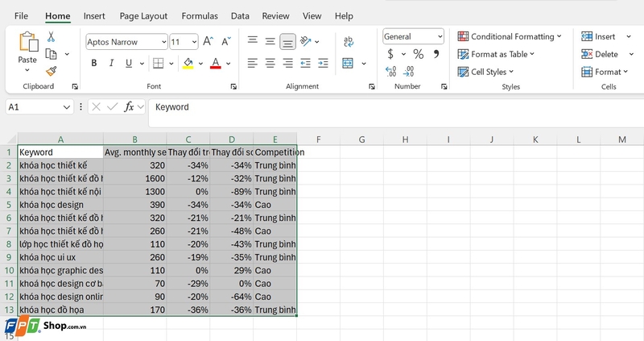Select column F header
The height and width of the screenshot is (341, 644).
tap(318, 139)
